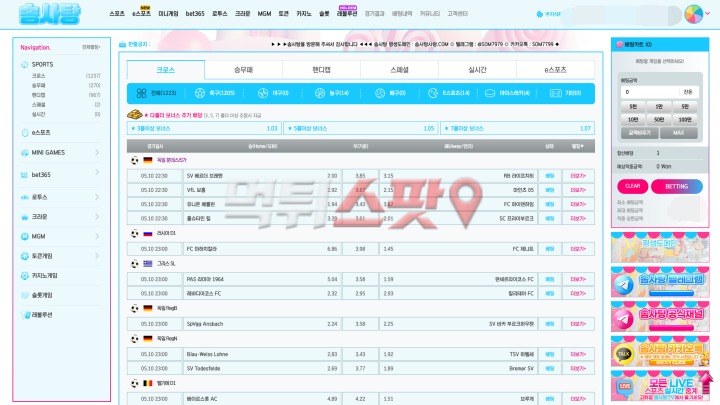Screen dimensions: 720x405
Task: Switch to the 실시간 tab
Action: [x=477, y=70]
